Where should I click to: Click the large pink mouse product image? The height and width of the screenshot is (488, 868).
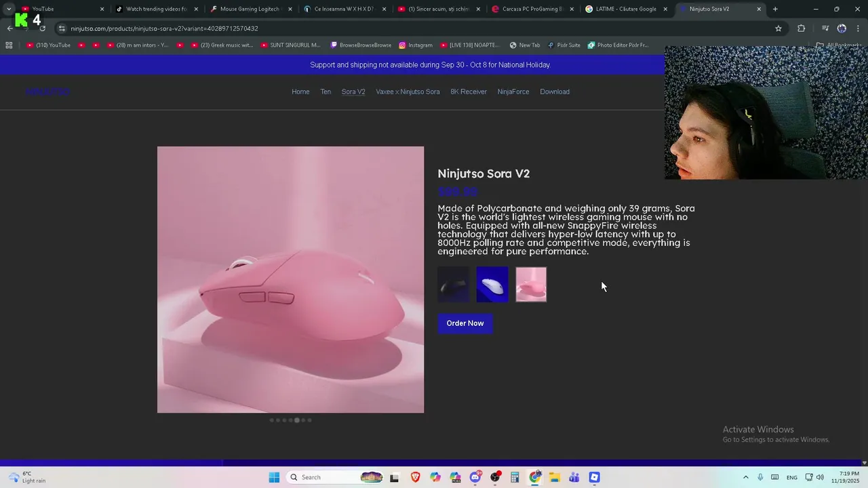point(290,279)
